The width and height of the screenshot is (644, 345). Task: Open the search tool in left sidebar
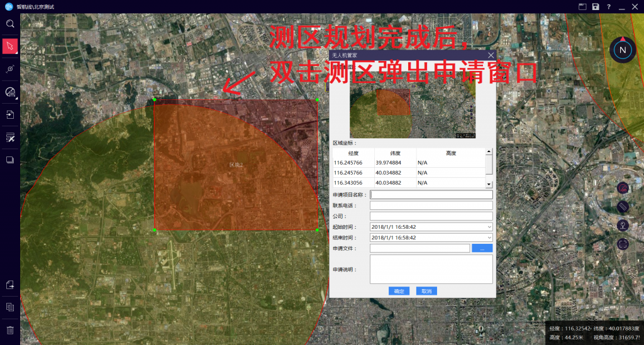click(x=10, y=23)
